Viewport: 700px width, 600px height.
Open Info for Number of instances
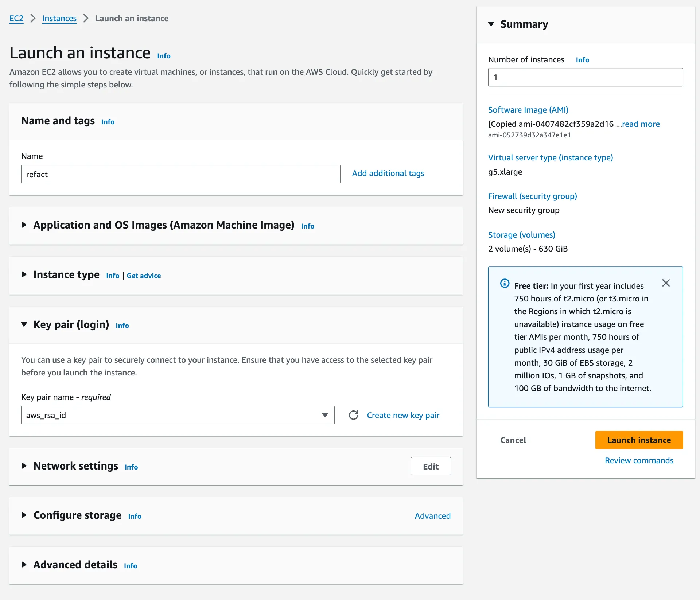coord(582,60)
